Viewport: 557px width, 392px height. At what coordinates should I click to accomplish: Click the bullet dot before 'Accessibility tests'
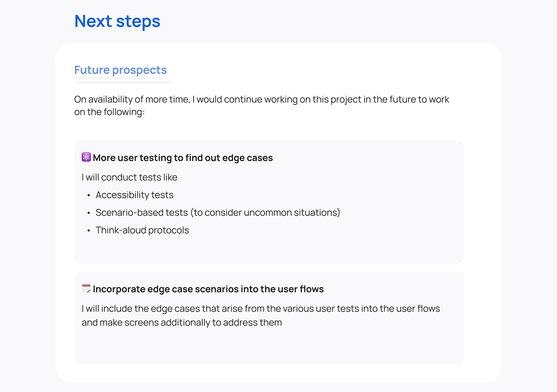pyautogui.click(x=89, y=195)
